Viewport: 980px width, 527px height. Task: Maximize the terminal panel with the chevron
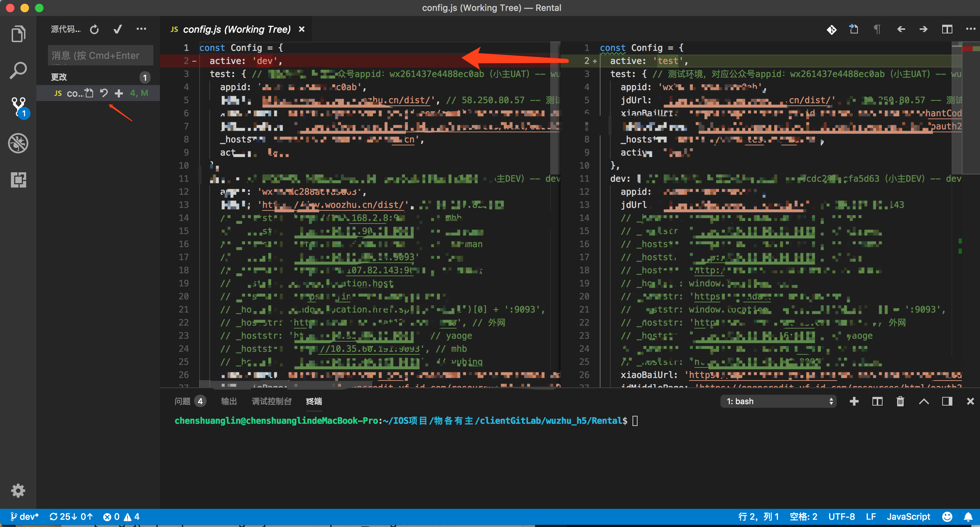(x=924, y=401)
